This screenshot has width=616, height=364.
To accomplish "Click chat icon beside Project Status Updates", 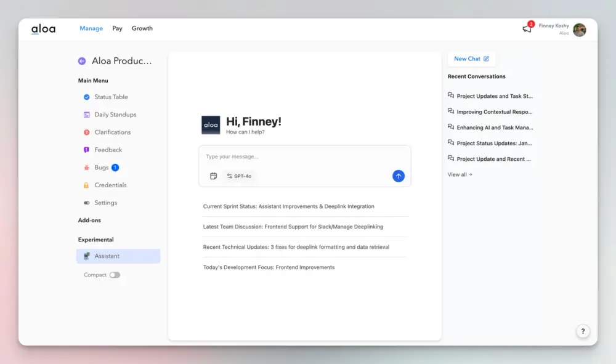I will tap(451, 142).
